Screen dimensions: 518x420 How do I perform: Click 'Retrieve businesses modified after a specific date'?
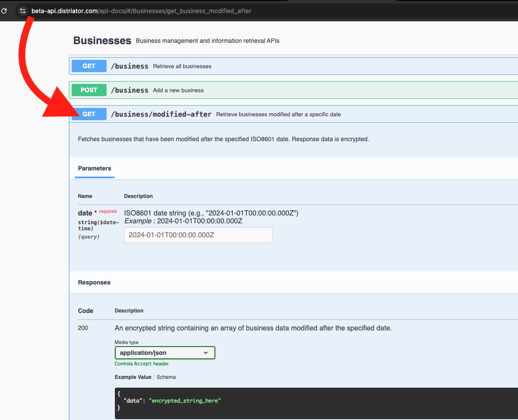click(279, 115)
